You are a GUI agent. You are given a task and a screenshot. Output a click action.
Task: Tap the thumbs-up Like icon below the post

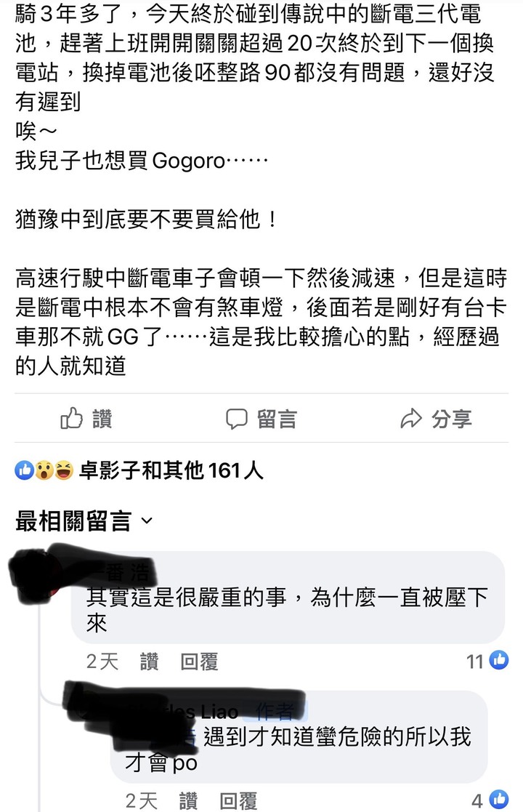click(71, 418)
